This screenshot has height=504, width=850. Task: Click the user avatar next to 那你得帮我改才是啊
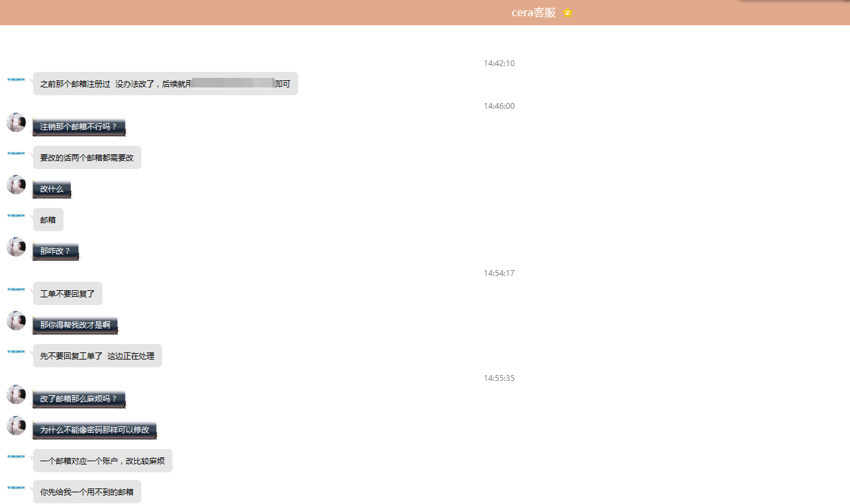point(16,321)
